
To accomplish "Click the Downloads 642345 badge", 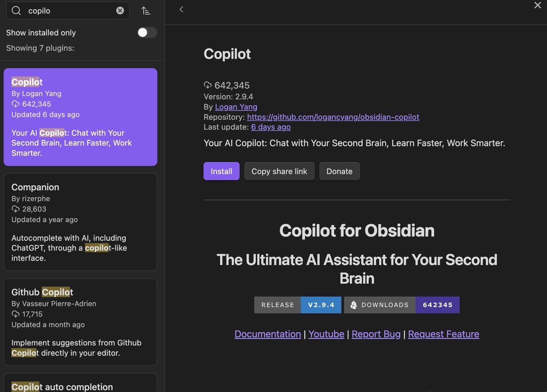I will coord(402,305).
